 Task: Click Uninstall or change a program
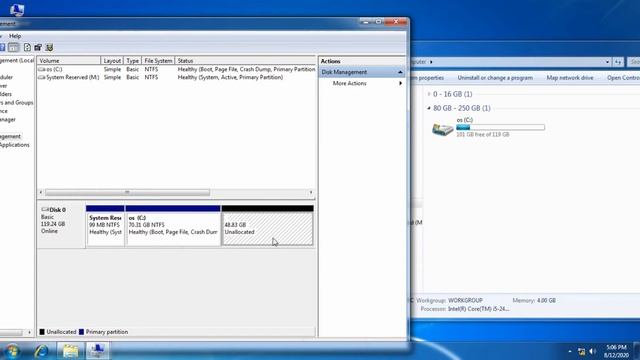click(495, 78)
